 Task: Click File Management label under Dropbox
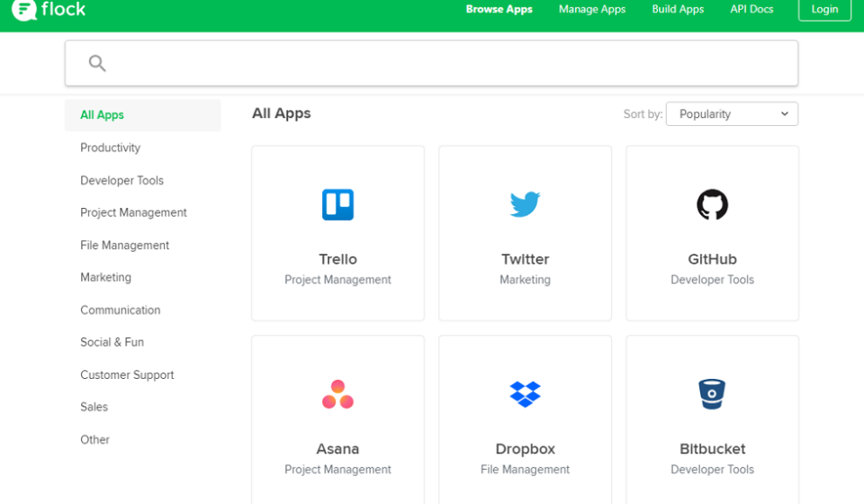point(525,470)
